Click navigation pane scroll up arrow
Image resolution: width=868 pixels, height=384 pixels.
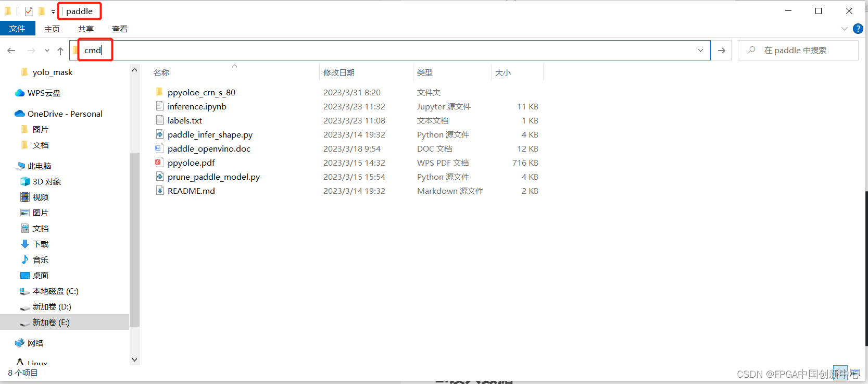point(135,69)
